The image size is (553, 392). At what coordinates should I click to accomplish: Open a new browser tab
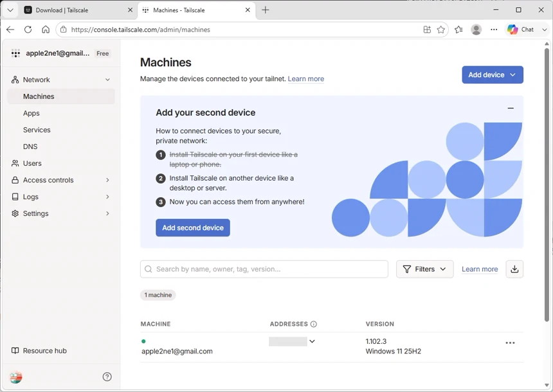click(265, 10)
